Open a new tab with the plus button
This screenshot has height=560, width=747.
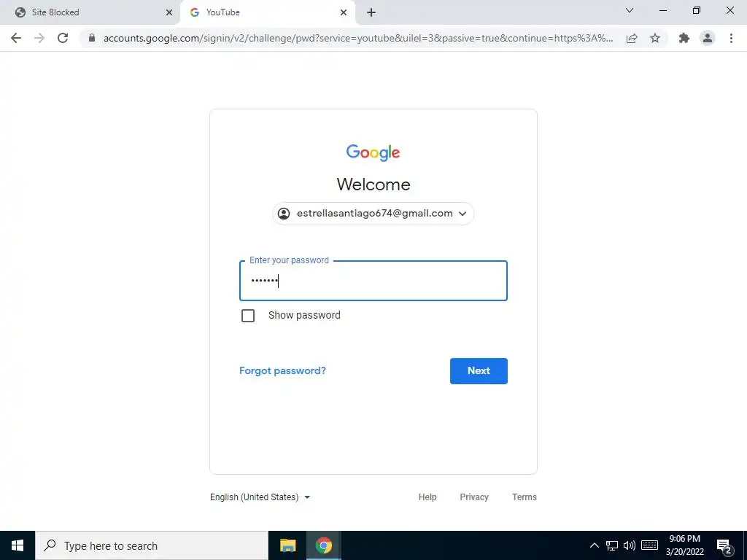click(371, 12)
